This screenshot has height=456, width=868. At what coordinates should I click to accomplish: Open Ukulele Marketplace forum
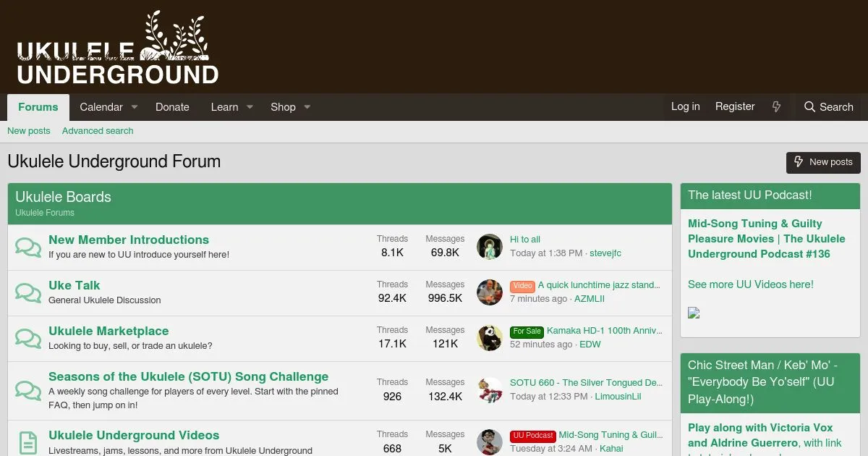109,331
